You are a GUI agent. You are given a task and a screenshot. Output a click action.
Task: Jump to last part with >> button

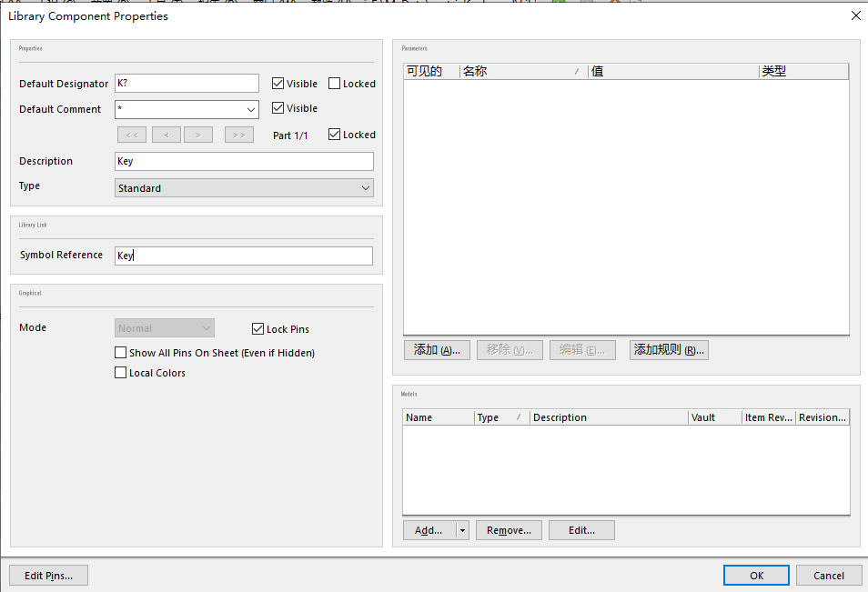[238, 135]
